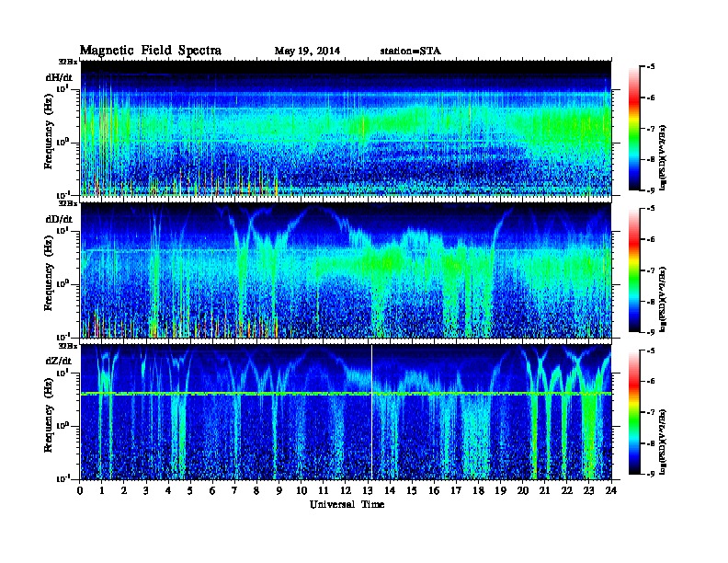
Task: Click the -5 tick label on the dZ/dt color bar
Action: [650, 350]
